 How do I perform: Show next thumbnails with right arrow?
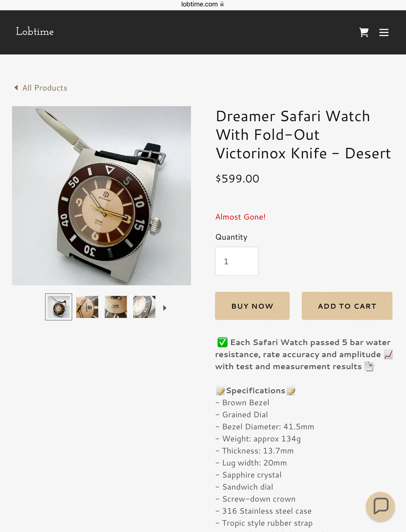point(165,308)
